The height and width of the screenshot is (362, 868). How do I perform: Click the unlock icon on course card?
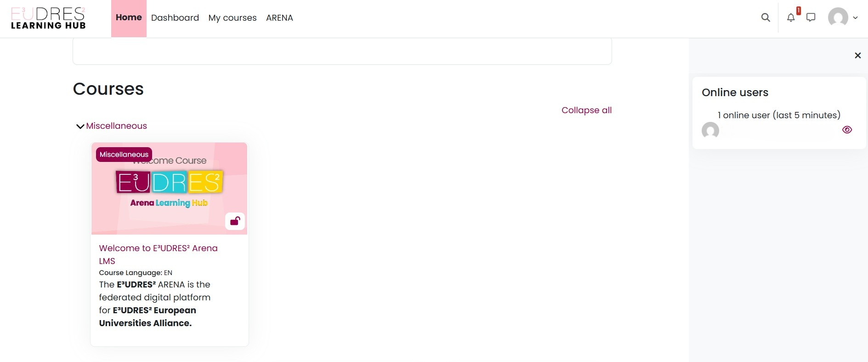click(235, 221)
